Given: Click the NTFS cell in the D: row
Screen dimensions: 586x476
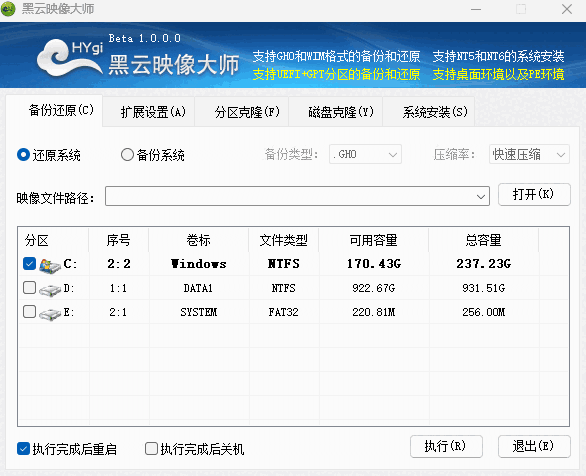Looking at the screenshot, I should (283, 288).
